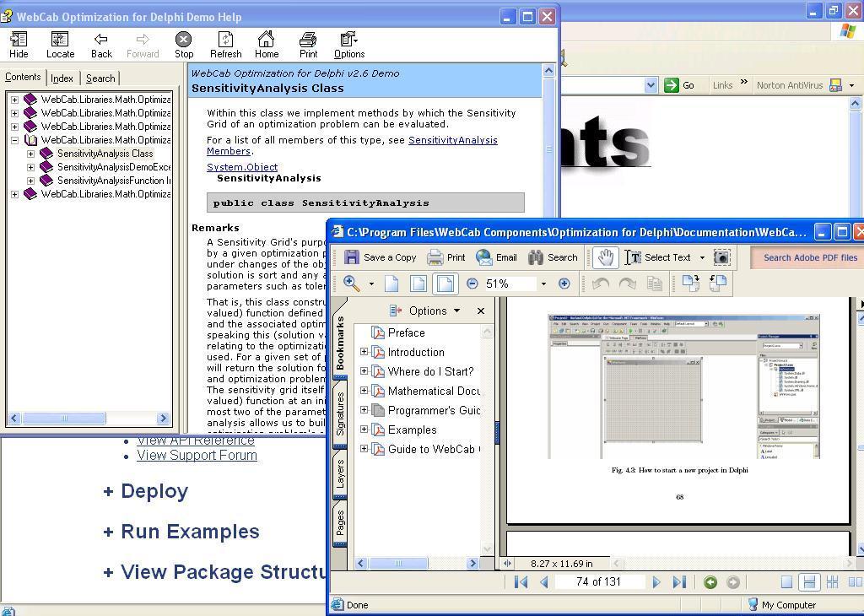Viewport: 864px width, 616px height.
Task: Collapse the opened WebCab.Libraries book node
Action: point(15,140)
